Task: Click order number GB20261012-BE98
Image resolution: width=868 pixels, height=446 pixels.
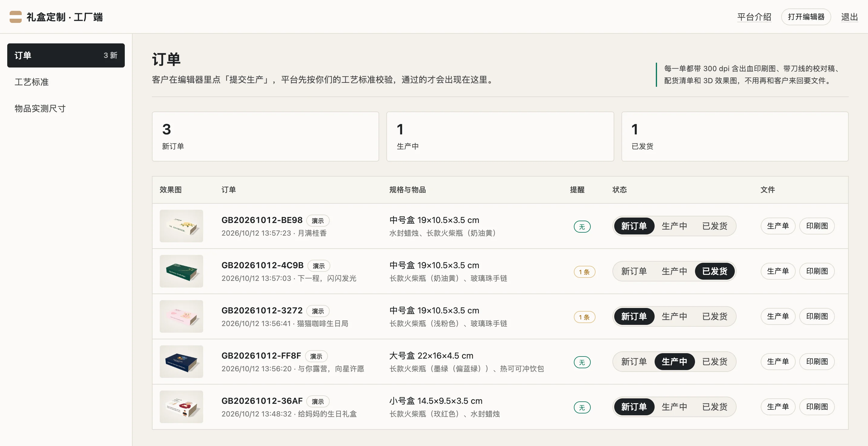Action: (x=262, y=220)
